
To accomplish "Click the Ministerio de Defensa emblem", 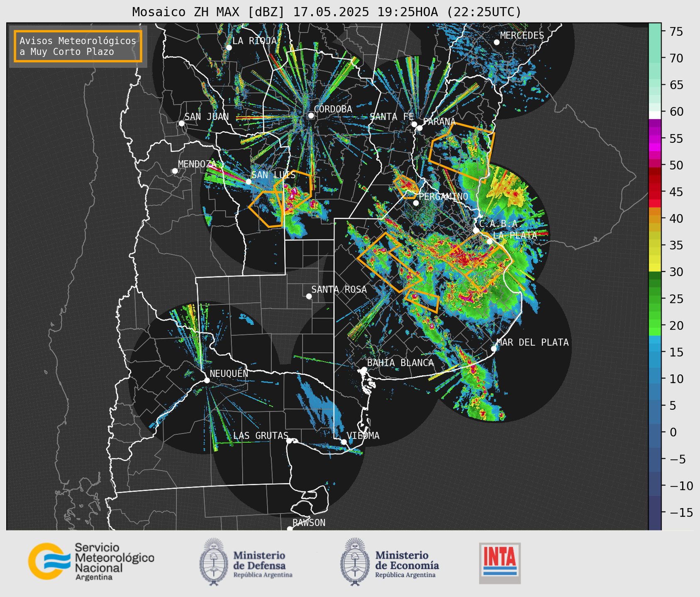I will [214, 561].
